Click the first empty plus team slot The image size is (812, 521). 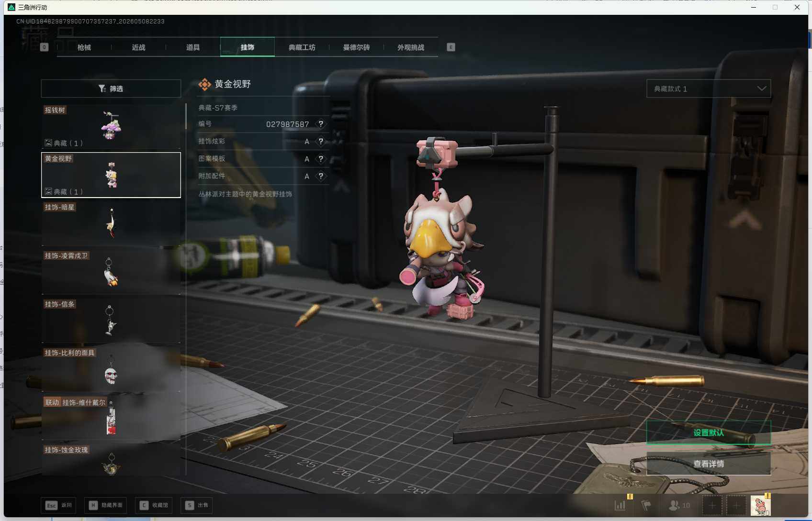pyautogui.click(x=712, y=505)
